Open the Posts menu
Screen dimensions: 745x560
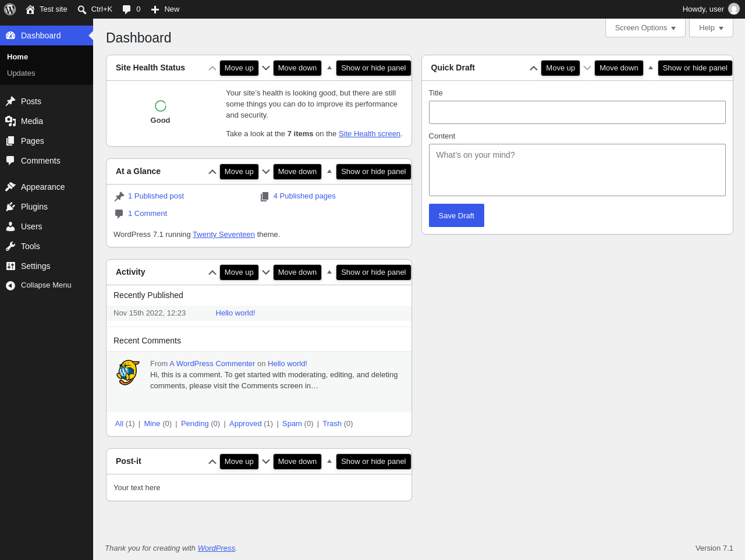(47, 101)
